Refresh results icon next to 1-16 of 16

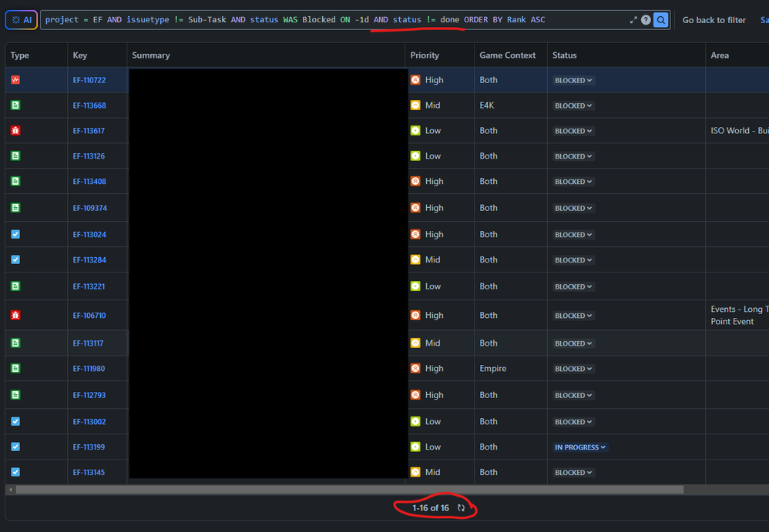pyautogui.click(x=461, y=508)
